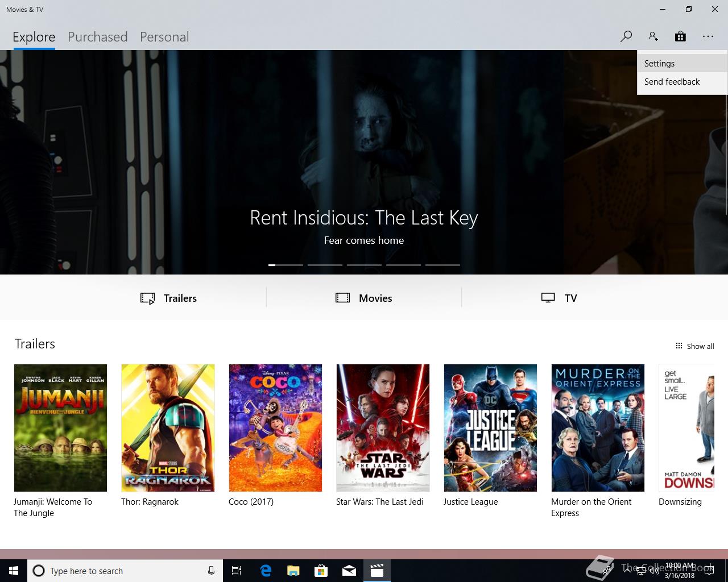Open the Movies category button
Screen dimensions: 728x582
pos(364,298)
